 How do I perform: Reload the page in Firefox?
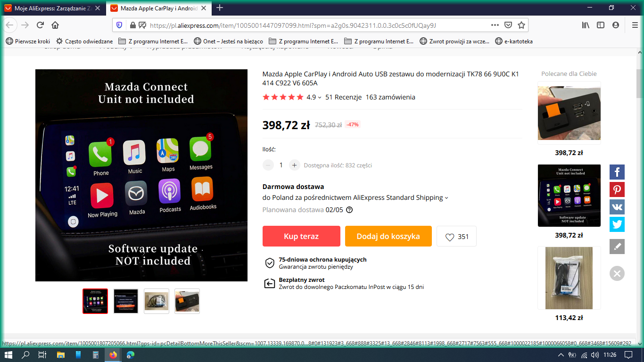point(40,25)
